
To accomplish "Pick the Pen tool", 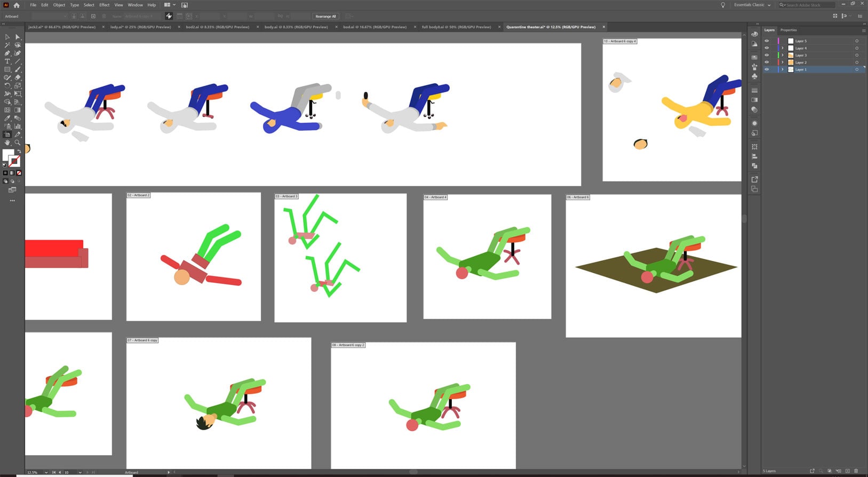I will coord(7,53).
